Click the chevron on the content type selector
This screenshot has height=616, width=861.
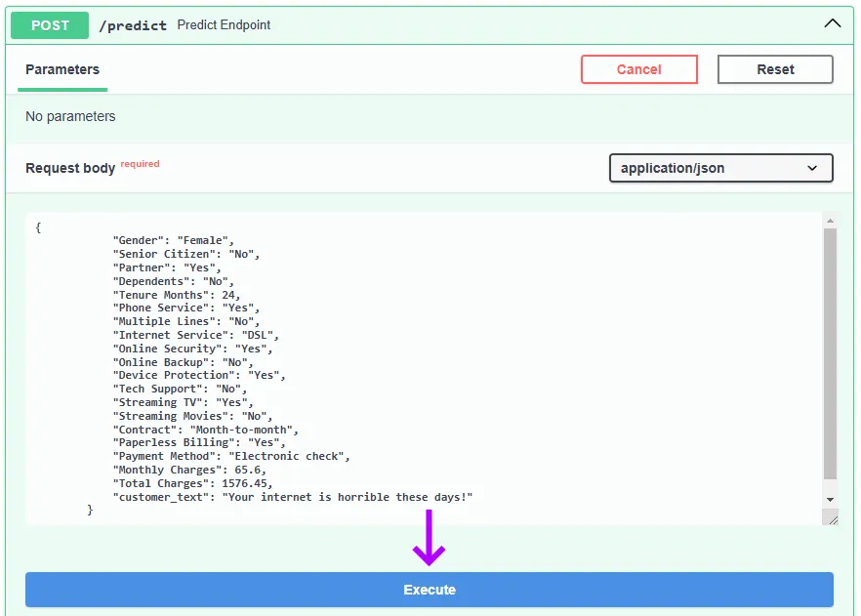(x=814, y=168)
